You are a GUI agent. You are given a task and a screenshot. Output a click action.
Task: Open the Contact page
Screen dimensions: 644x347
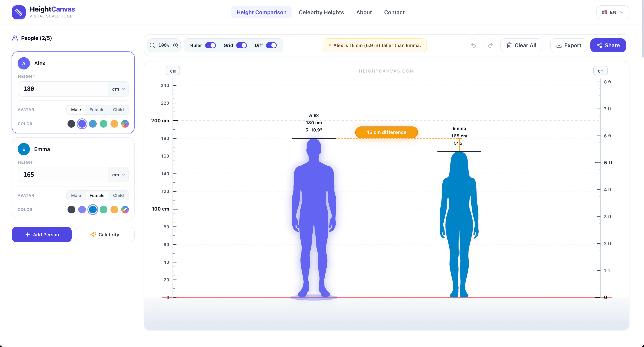[394, 12]
